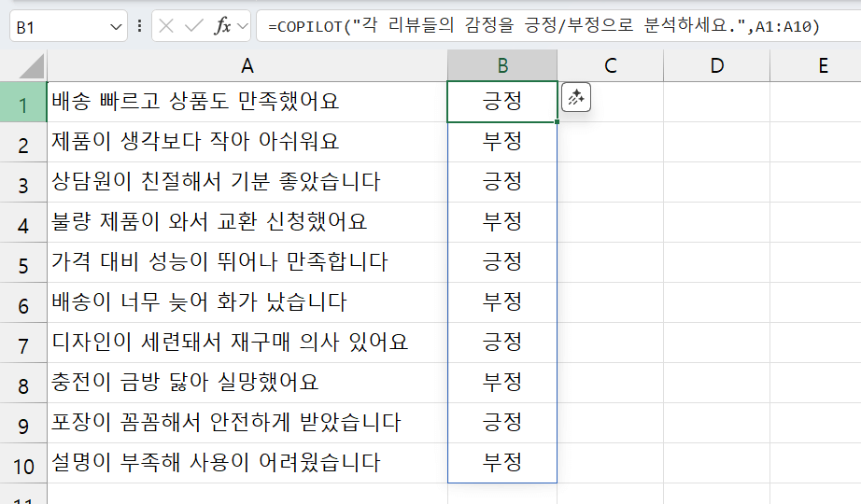Click into the COPILOT formula text

tap(542, 27)
